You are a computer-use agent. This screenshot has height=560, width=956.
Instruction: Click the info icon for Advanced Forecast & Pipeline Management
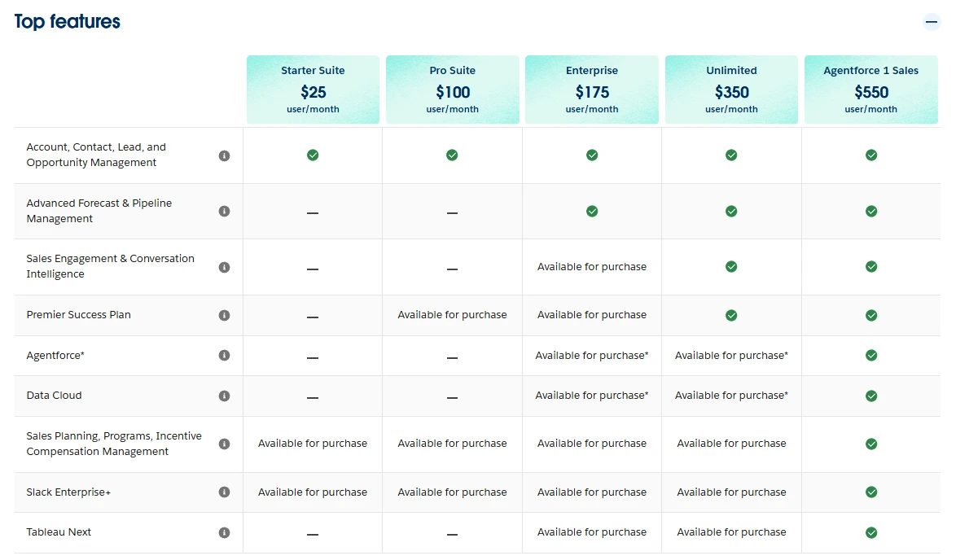225,211
